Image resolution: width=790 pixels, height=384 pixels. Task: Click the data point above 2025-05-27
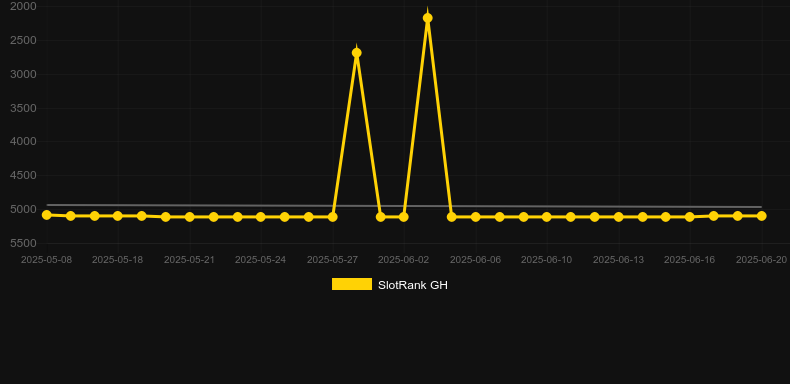point(333,217)
